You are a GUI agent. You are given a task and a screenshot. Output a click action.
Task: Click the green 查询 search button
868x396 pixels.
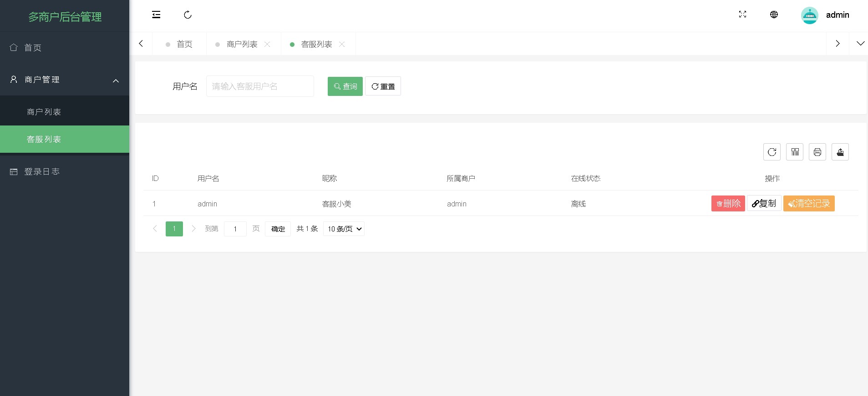pyautogui.click(x=345, y=86)
